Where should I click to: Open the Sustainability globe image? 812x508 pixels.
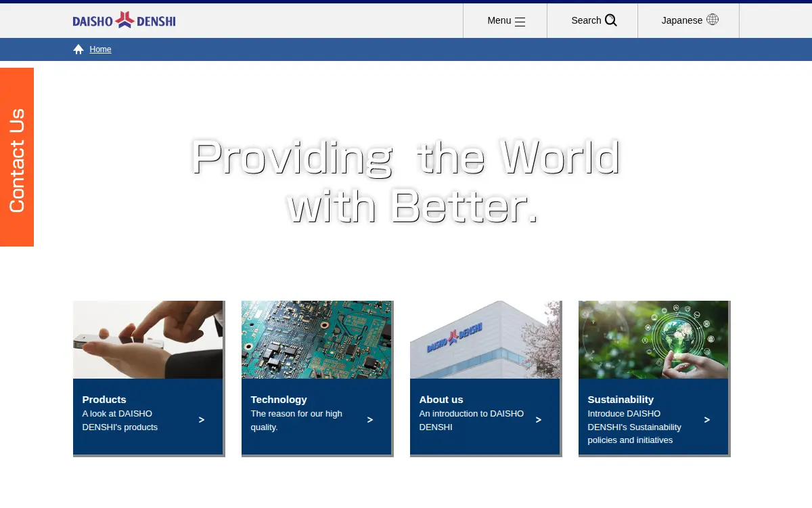click(653, 339)
